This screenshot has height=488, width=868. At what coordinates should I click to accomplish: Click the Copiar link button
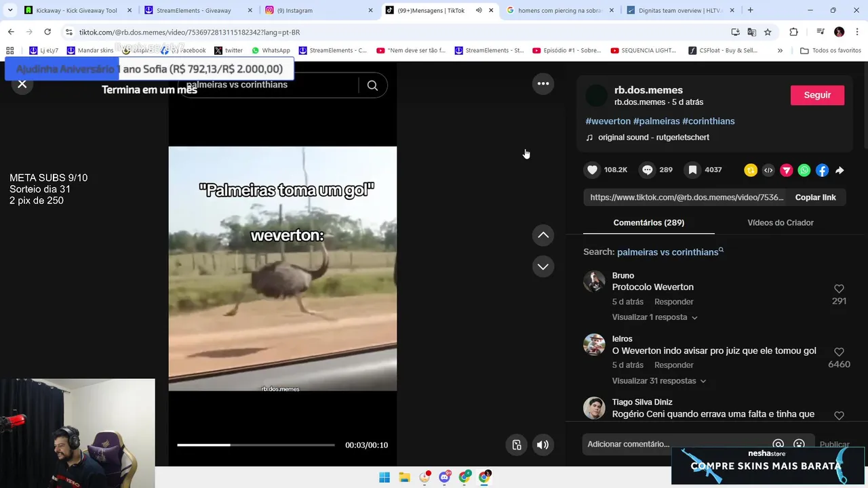tap(816, 197)
